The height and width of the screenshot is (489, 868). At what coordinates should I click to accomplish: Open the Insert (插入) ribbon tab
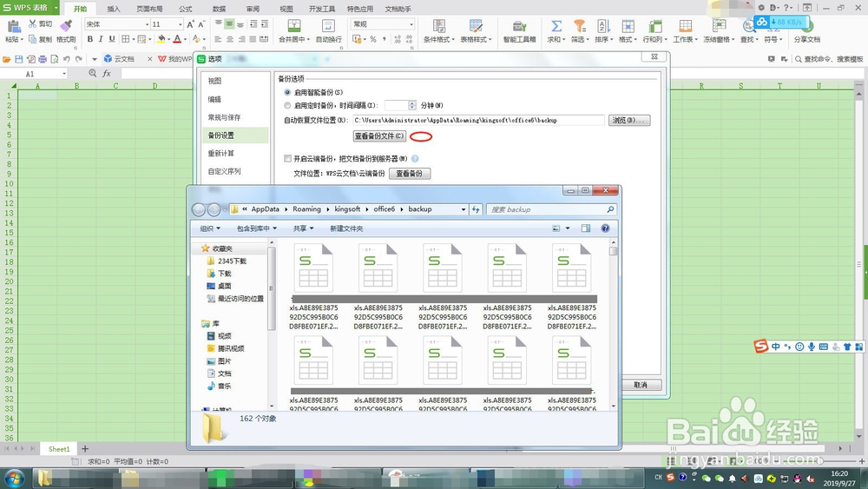114,9
